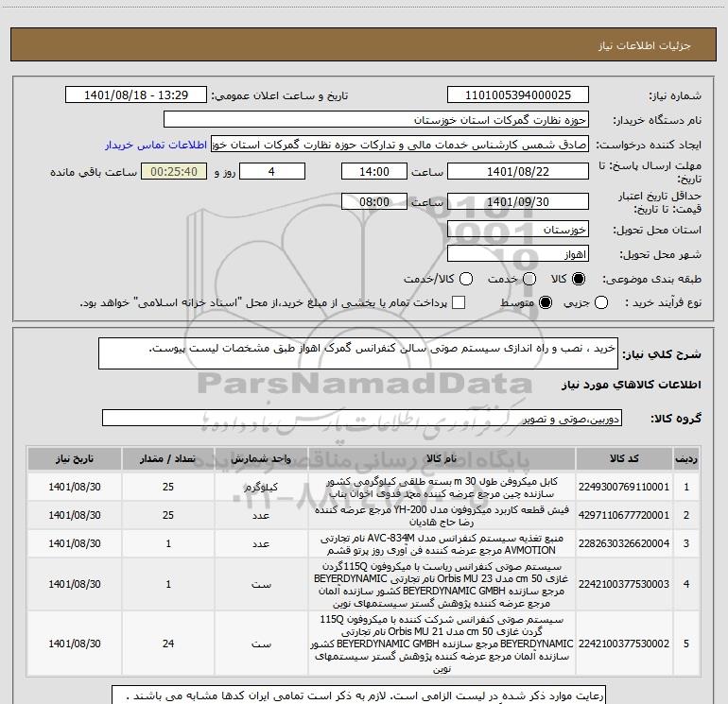
Task: Click the need date in row 3
Action: (x=75, y=543)
